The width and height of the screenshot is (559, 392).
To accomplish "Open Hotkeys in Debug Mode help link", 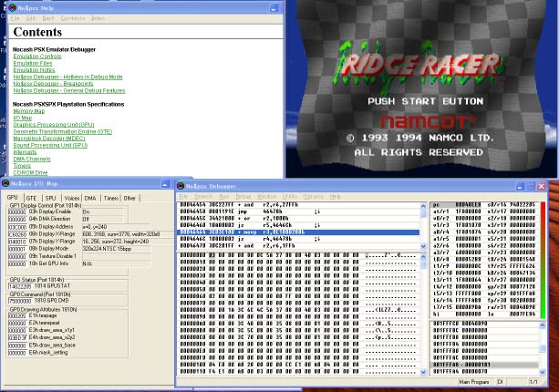I will 67,77.
